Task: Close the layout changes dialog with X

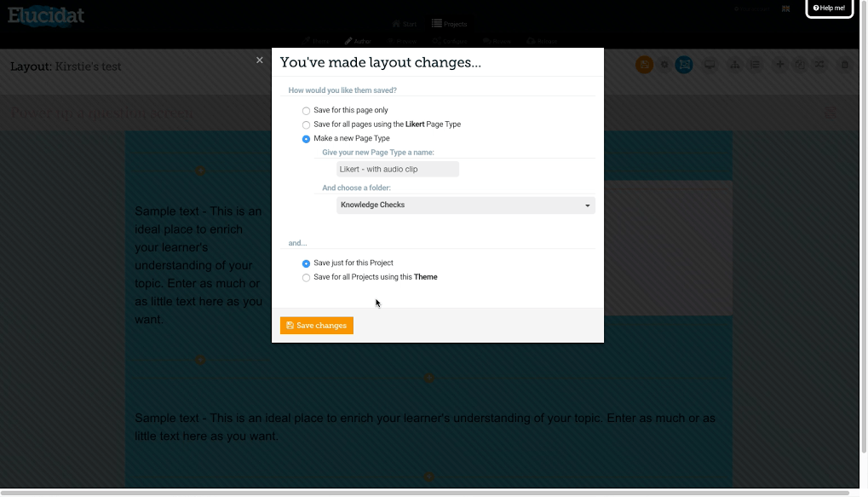Action: point(260,61)
